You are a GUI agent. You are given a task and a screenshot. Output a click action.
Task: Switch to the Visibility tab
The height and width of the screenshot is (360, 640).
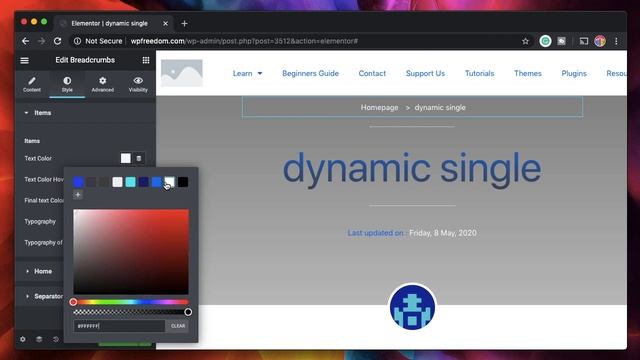138,84
